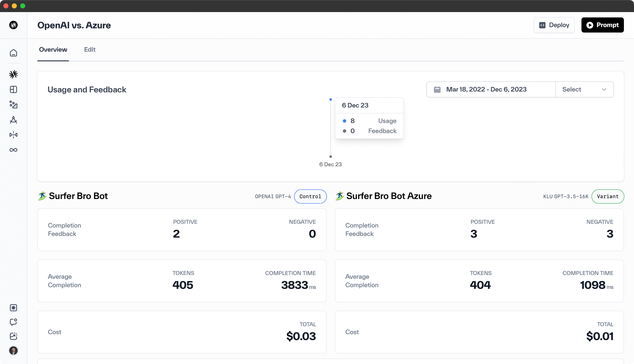This screenshot has height=364, width=634.
Task: Select the Overview tab
Action: click(x=53, y=50)
